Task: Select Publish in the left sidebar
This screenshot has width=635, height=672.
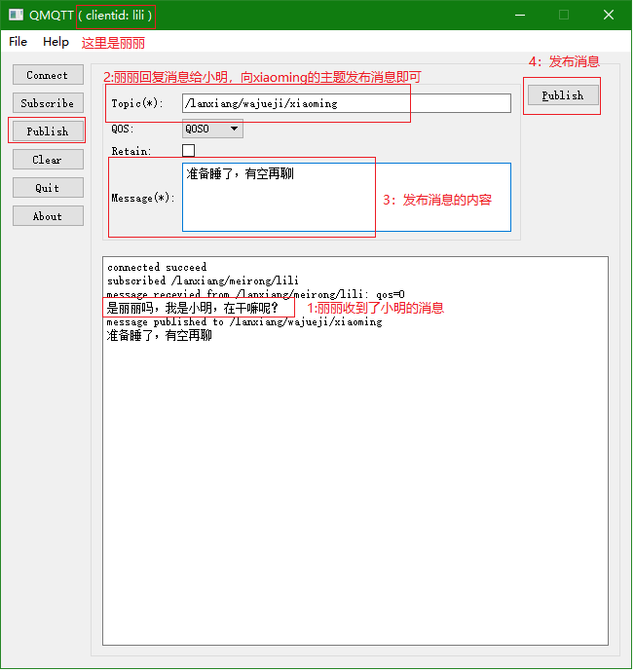Action: (x=48, y=131)
